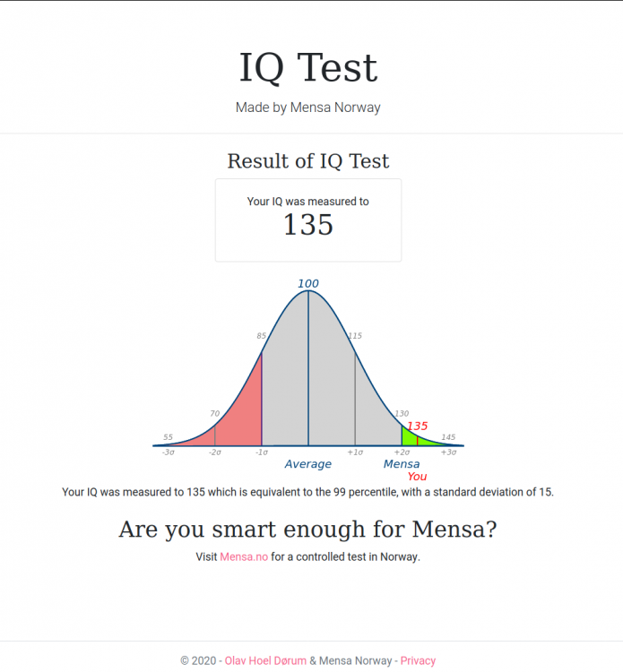Click the green Mensa region of curve

click(410, 438)
